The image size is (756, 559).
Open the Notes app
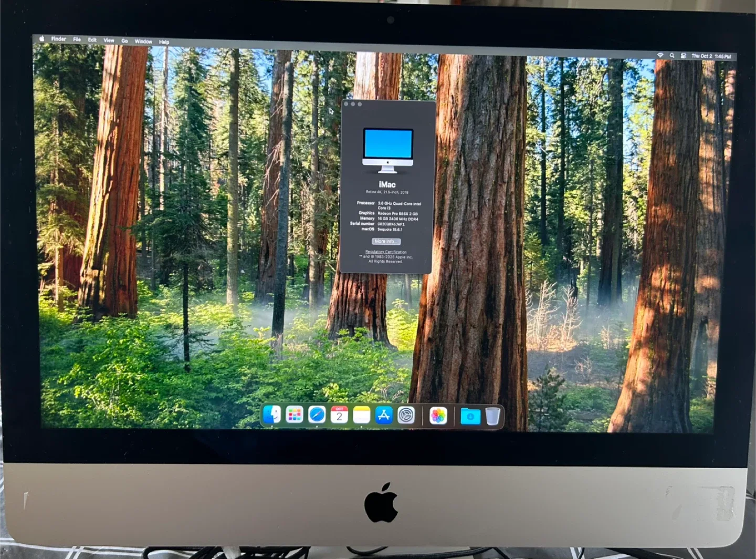[x=362, y=416]
